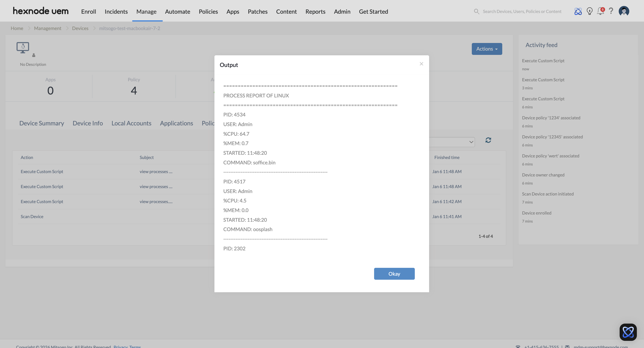The height and width of the screenshot is (348, 644).
Task: Click the search magnifier icon
Action: tap(477, 11)
